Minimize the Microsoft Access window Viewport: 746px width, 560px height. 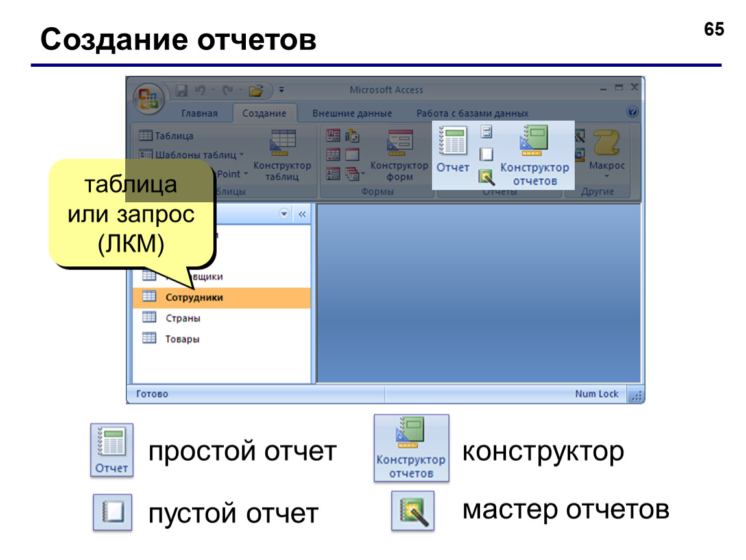click(603, 89)
